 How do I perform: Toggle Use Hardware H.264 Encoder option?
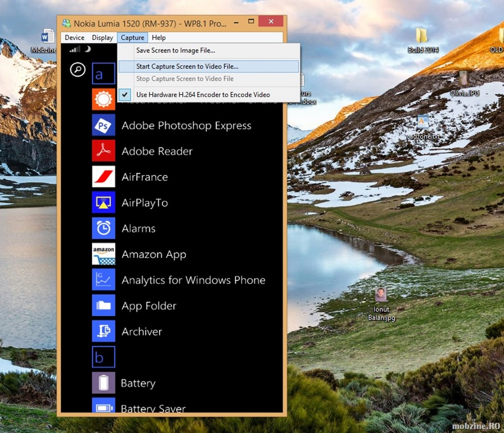pyautogui.click(x=209, y=95)
